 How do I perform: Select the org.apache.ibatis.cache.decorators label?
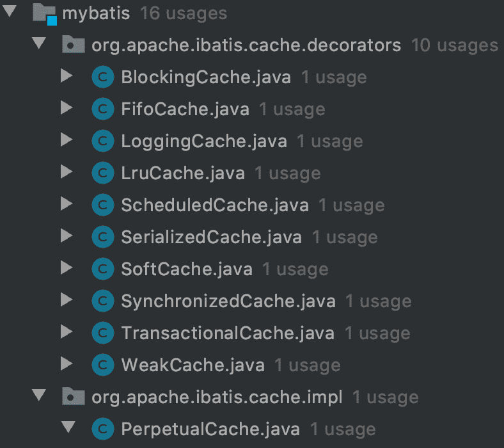pos(246,45)
